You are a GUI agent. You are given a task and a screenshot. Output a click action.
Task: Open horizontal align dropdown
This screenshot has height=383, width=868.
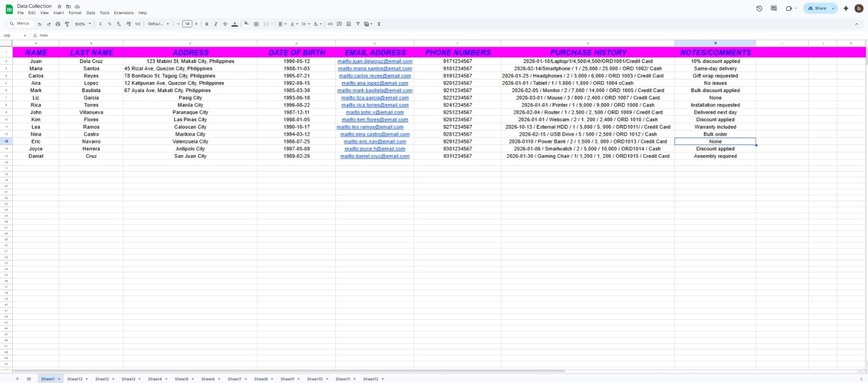pos(282,24)
